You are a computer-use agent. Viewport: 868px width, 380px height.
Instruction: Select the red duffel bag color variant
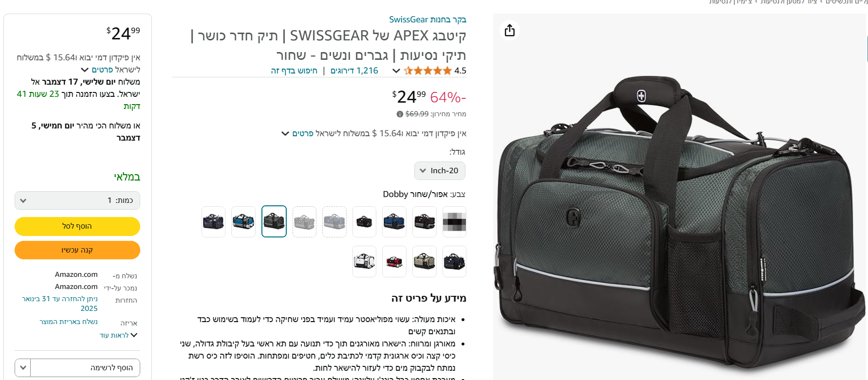click(394, 262)
